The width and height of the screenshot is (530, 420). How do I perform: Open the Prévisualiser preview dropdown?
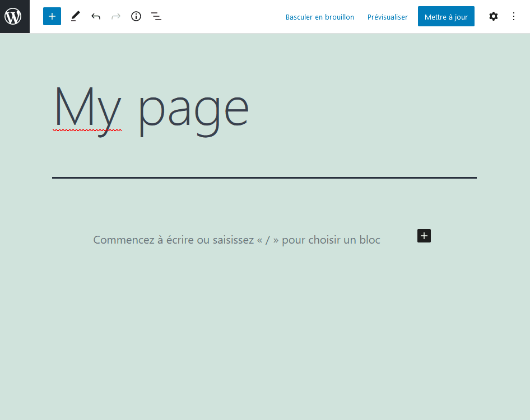387,17
